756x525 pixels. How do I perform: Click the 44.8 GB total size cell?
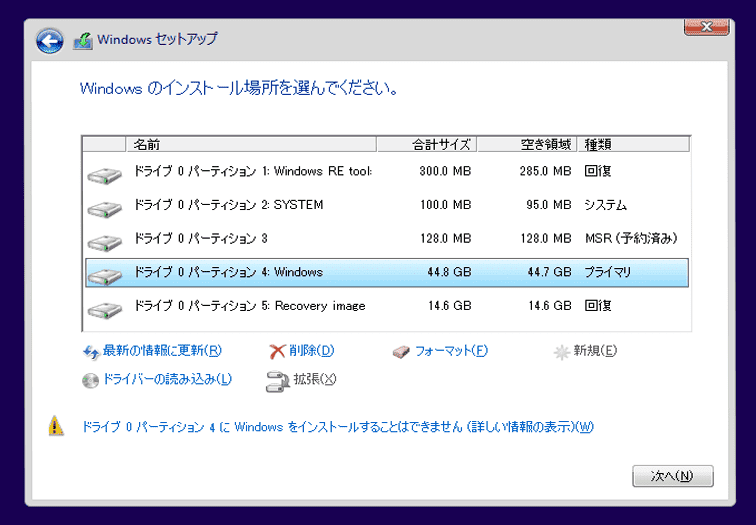[x=449, y=272]
